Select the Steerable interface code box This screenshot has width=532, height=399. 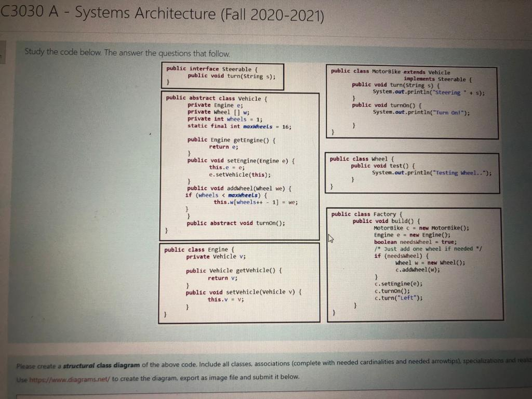(223, 75)
